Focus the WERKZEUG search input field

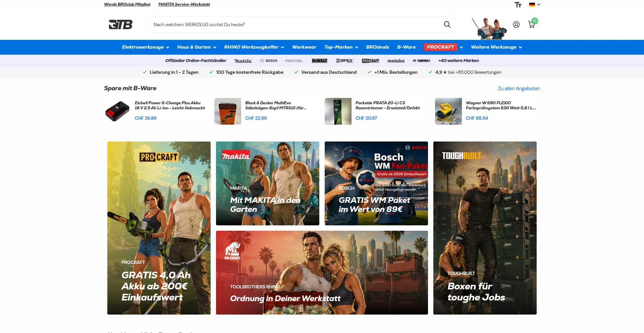click(295, 24)
